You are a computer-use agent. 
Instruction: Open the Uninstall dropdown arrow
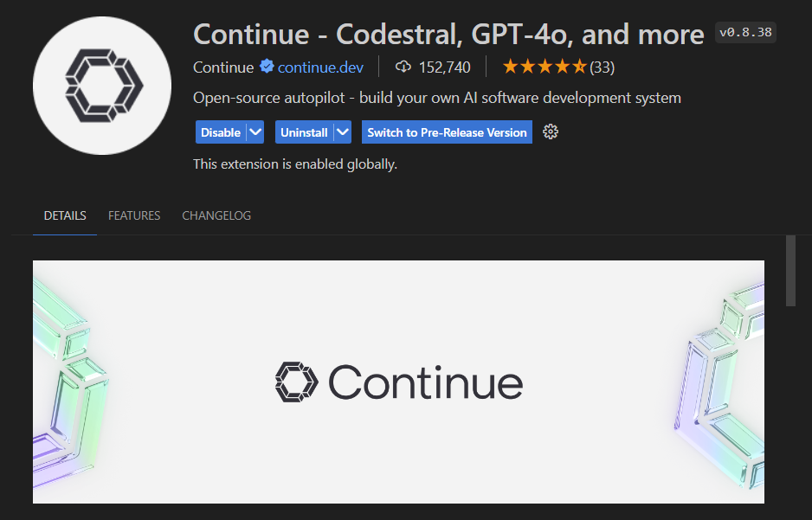click(x=343, y=132)
